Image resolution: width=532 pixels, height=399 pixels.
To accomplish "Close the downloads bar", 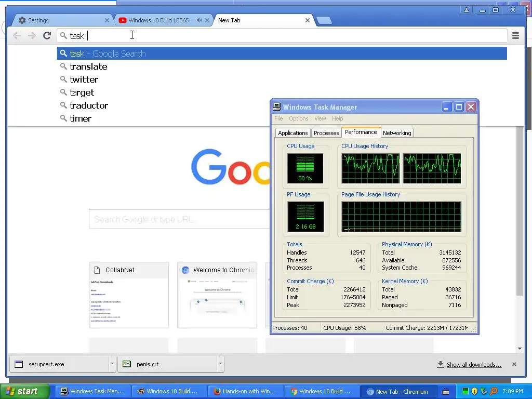I will click(x=514, y=364).
